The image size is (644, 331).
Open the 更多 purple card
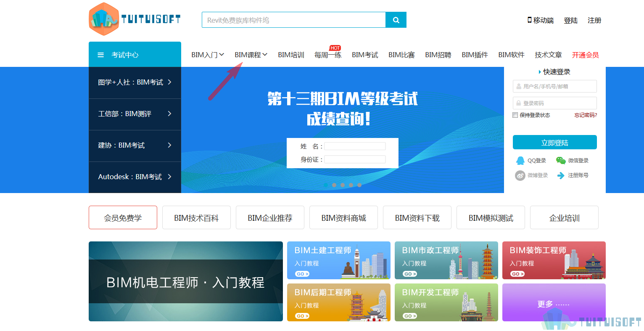point(554,302)
